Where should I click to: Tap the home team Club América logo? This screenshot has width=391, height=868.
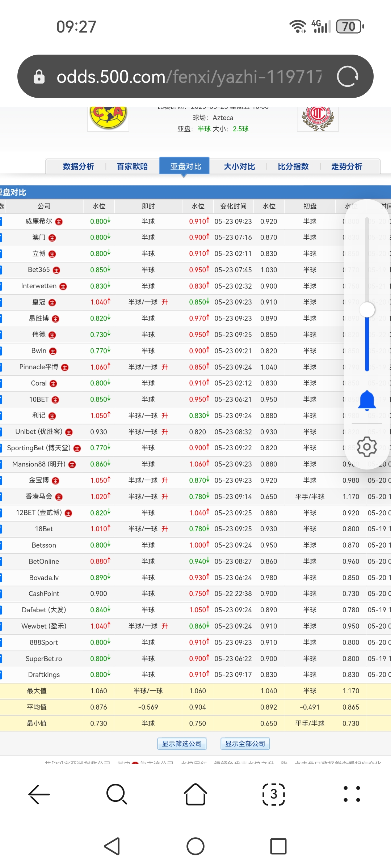[108, 118]
